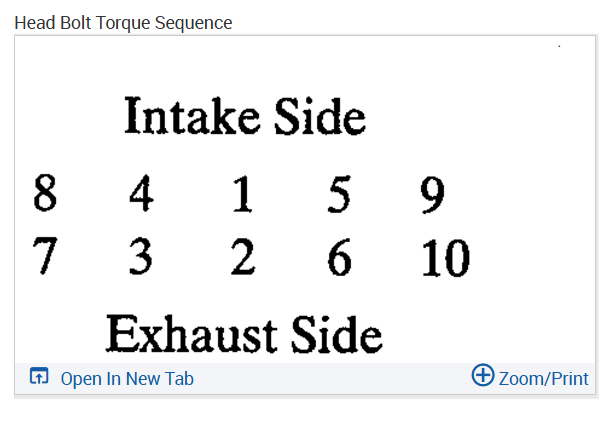Click bolt number 9 in the diagram
The image size is (606, 423).
click(x=432, y=194)
